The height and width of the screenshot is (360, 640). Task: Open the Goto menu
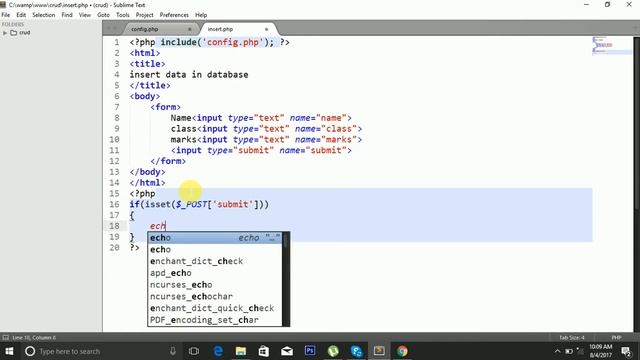[104, 15]
